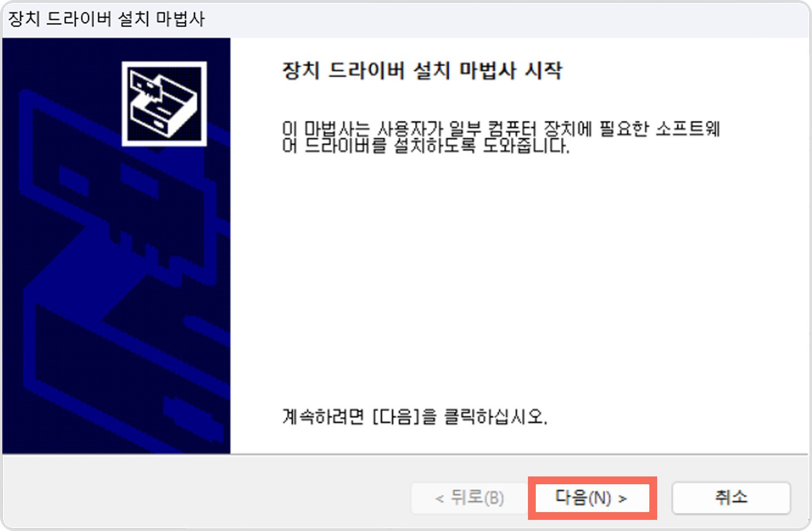Click the 다음(N) button to continue

592,498
